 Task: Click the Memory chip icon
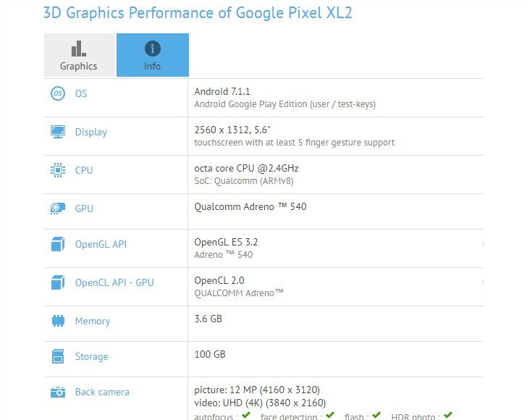[58, 321]
